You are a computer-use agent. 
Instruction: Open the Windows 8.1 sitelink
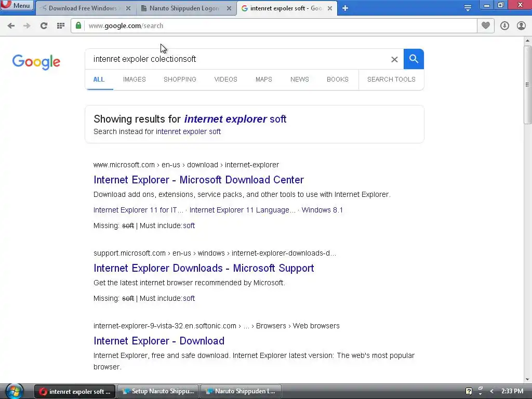[x=322, y=210]
